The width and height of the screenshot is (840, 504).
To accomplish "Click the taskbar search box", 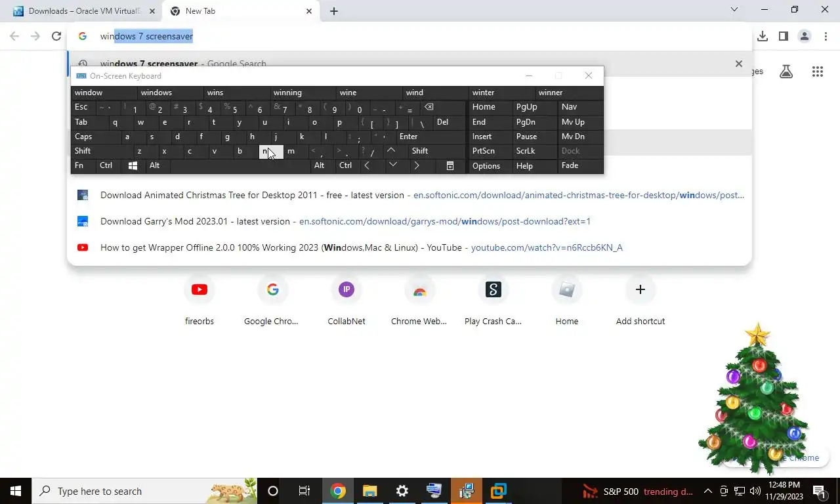I will click(x=144, y=491).
